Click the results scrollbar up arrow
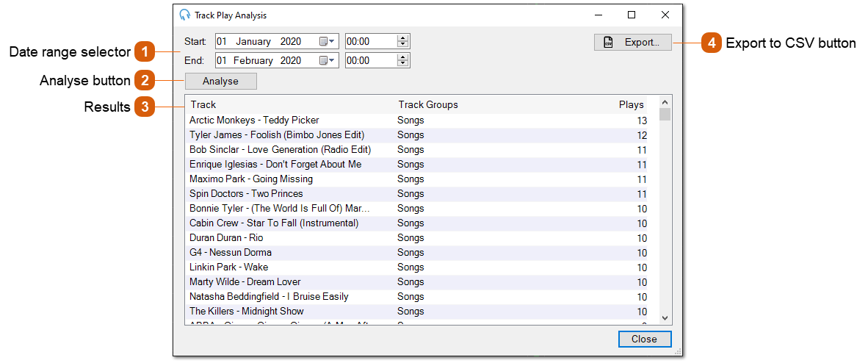868x363 pixels. click(x=665, y=102)
